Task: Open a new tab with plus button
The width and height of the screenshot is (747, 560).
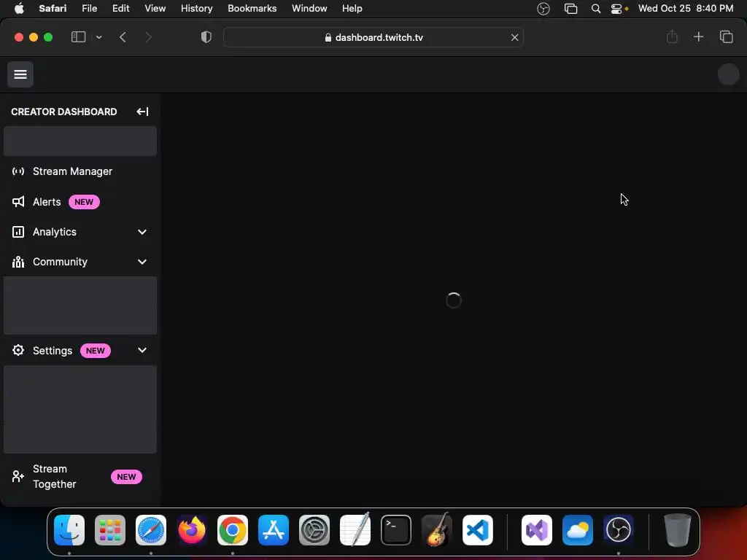Action: pyautogui.click(x=698, y=36)
